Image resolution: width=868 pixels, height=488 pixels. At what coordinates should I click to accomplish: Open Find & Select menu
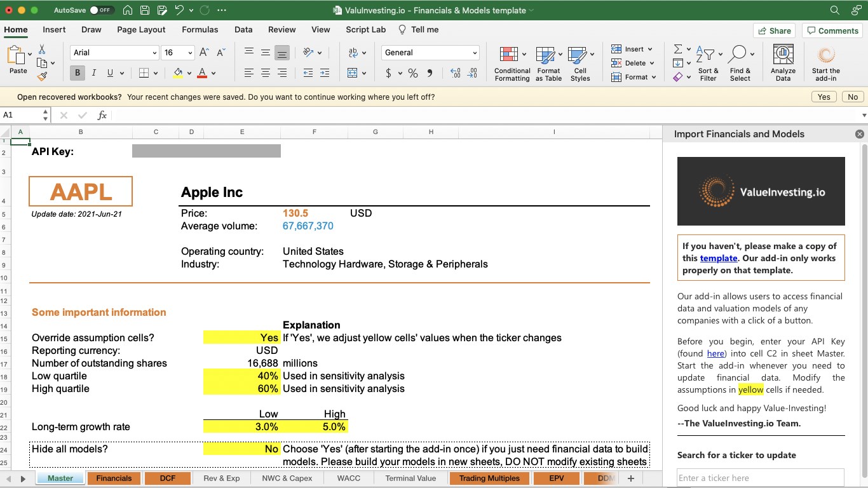(x=740, y=64)
